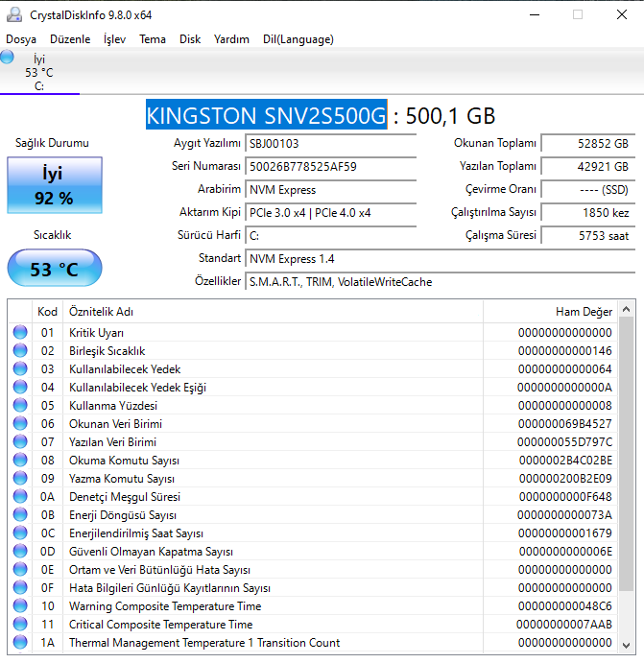This screenshot has width=644, height=663.
Task: Click the Öznitelik Adı column header
Action: [x=273, y=312]
